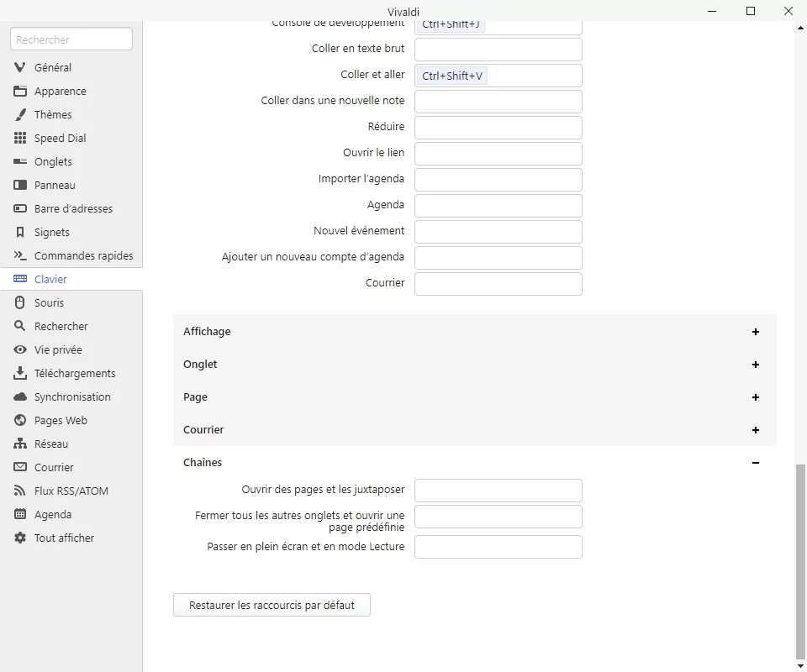Click the Général V logo icon
The image size is (807, 672).
tap(20, 67)
